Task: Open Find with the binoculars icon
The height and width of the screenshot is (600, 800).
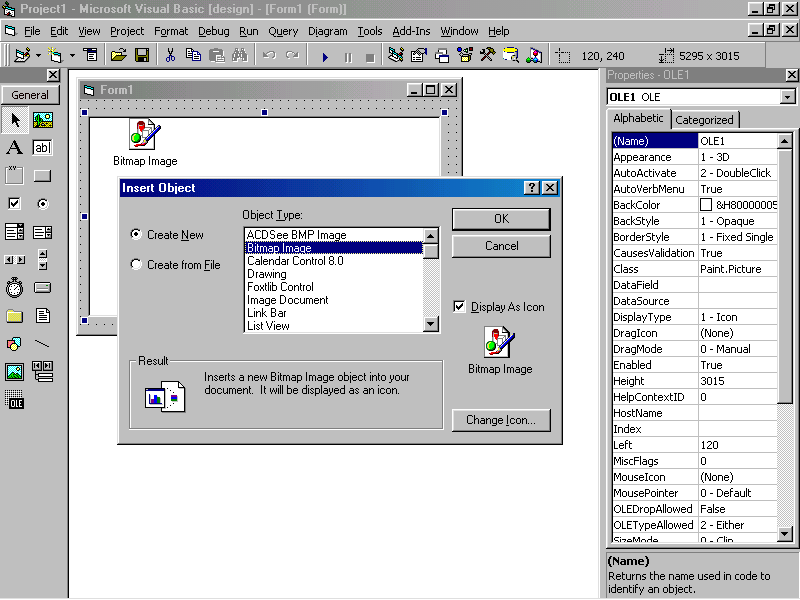Action: pos(240,55)
